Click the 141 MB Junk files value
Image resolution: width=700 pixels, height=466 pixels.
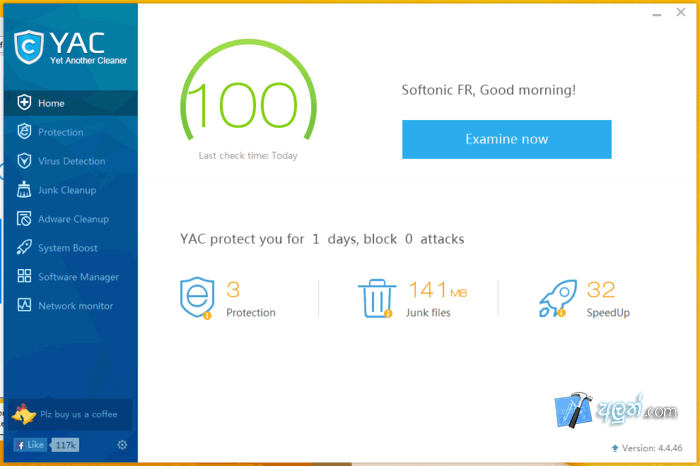tap(438, 290)
